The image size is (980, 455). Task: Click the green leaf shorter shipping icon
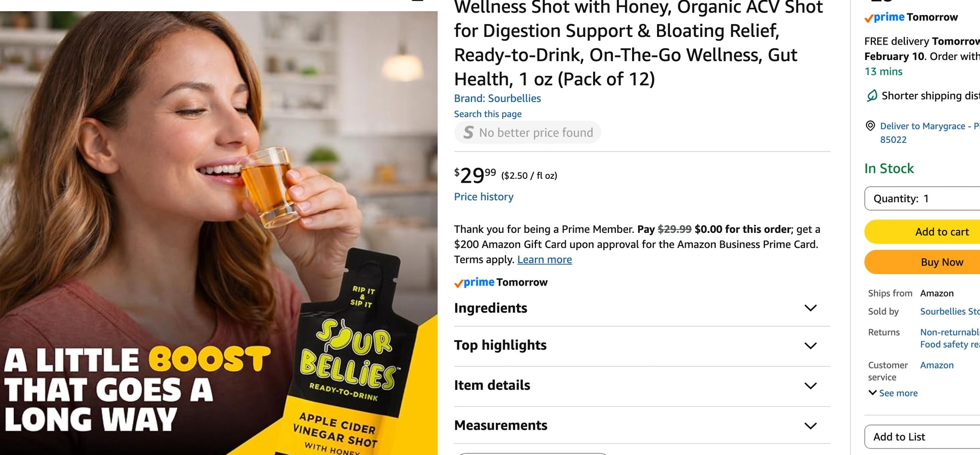[872, 95]
